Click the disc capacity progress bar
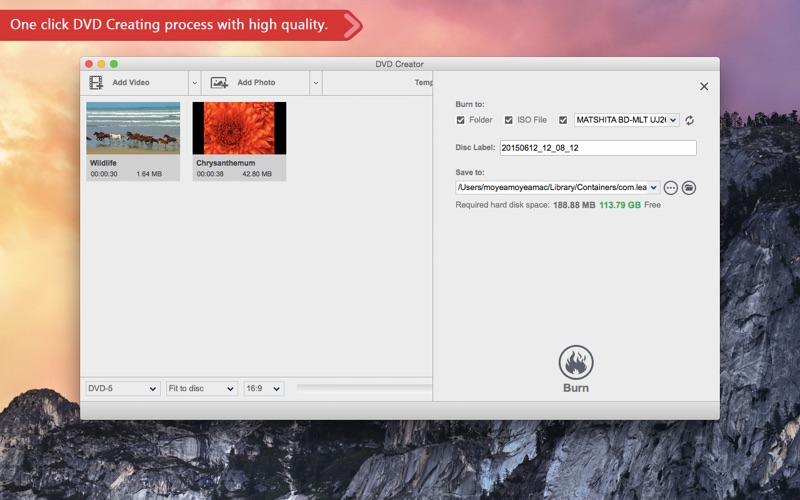The width and height of the screenshot is (800, 500). click(364, 389)
